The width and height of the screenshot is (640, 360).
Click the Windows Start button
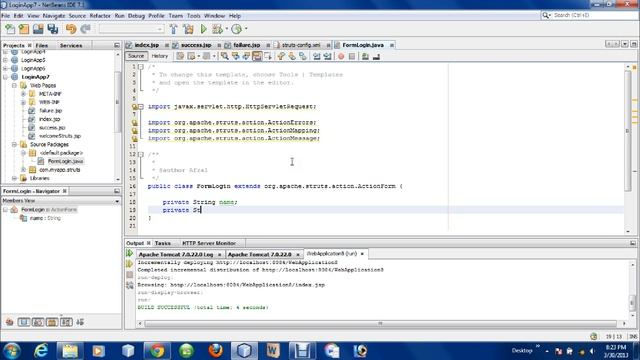11,351
